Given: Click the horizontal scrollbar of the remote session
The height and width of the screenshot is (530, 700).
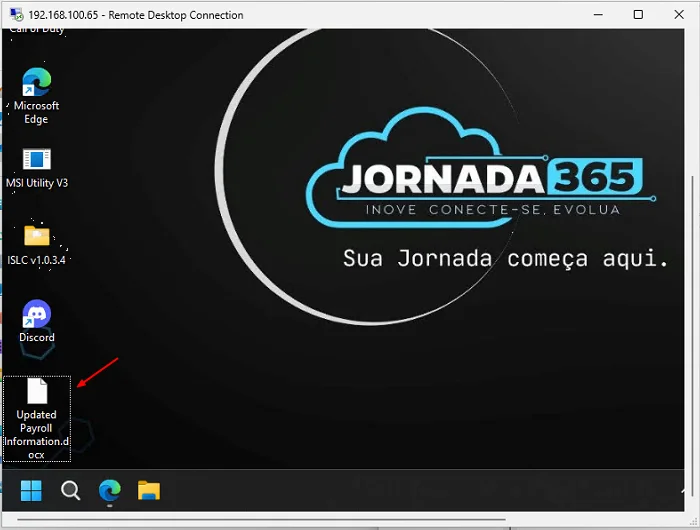Looking at the screenshot, I should tap(262, 519).
